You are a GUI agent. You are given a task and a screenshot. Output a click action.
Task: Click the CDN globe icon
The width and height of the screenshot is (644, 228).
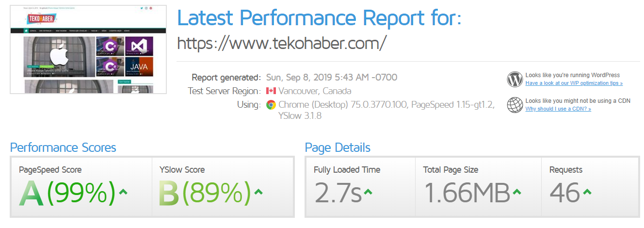click(x=515, y=105)
